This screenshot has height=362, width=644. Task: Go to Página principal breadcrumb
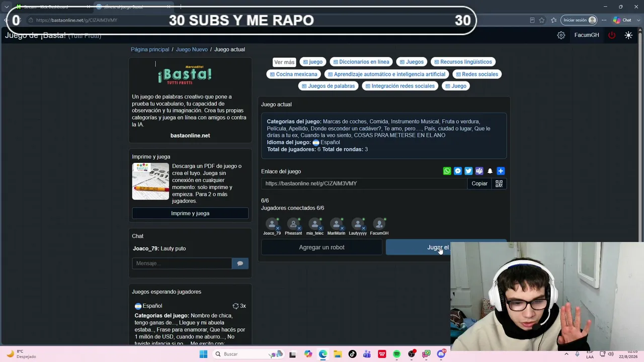coord(150,49)
